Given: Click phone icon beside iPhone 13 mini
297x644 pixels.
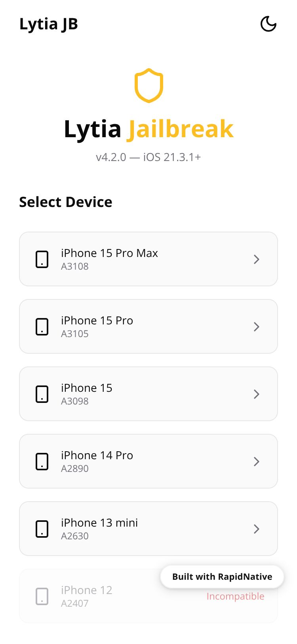Looking at the screenshot, I should pos(42,529).
